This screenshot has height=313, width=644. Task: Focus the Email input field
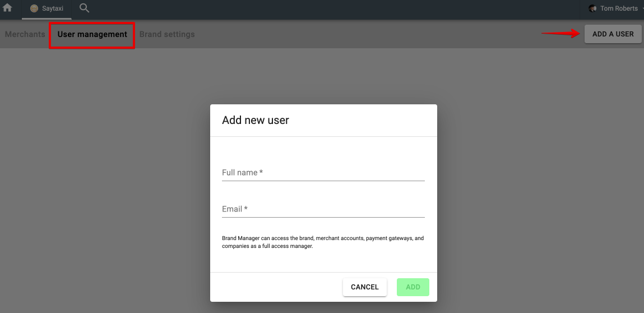coord(323,209)
